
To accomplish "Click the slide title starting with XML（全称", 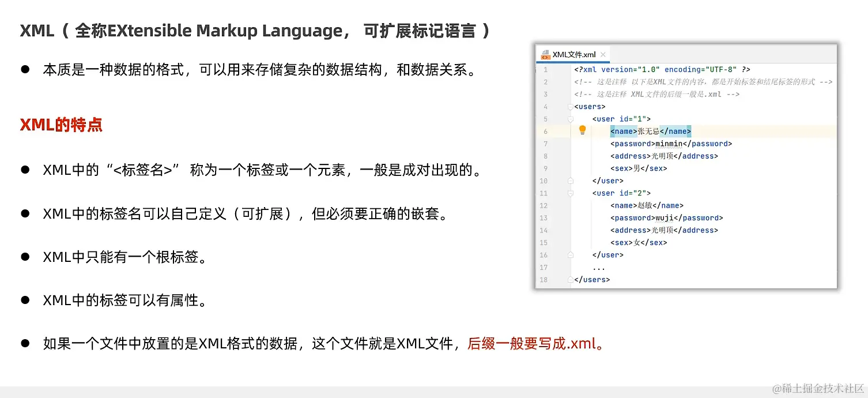I will pyautogui.click(x=255, y=31).
